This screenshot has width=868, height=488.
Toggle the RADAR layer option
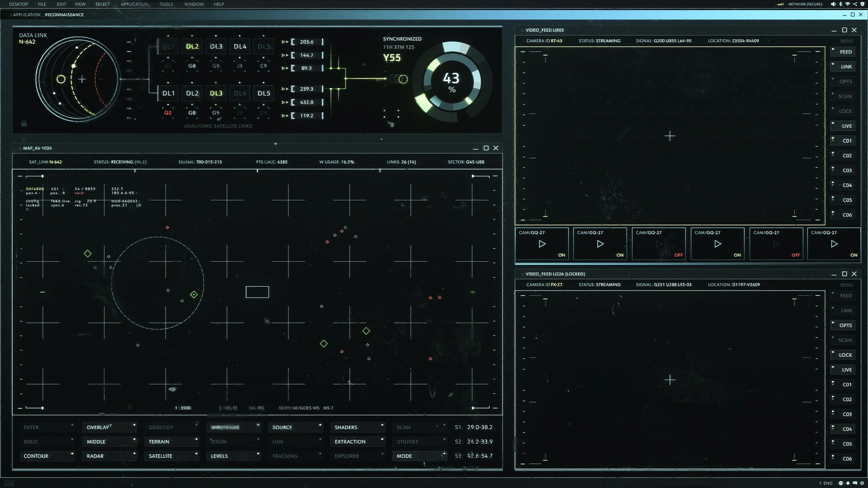click(x=109, y=456)
